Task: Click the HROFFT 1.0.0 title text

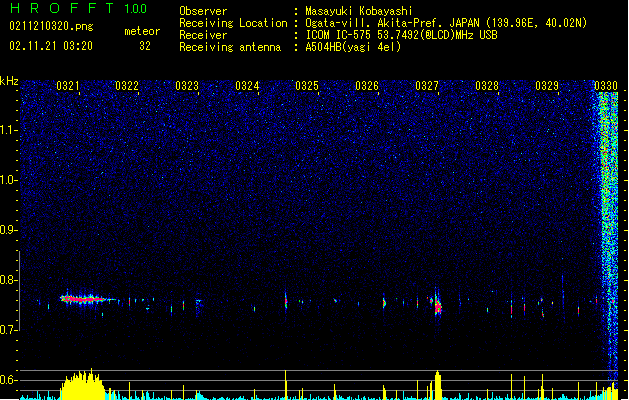Action: click(x=78, y=8)
